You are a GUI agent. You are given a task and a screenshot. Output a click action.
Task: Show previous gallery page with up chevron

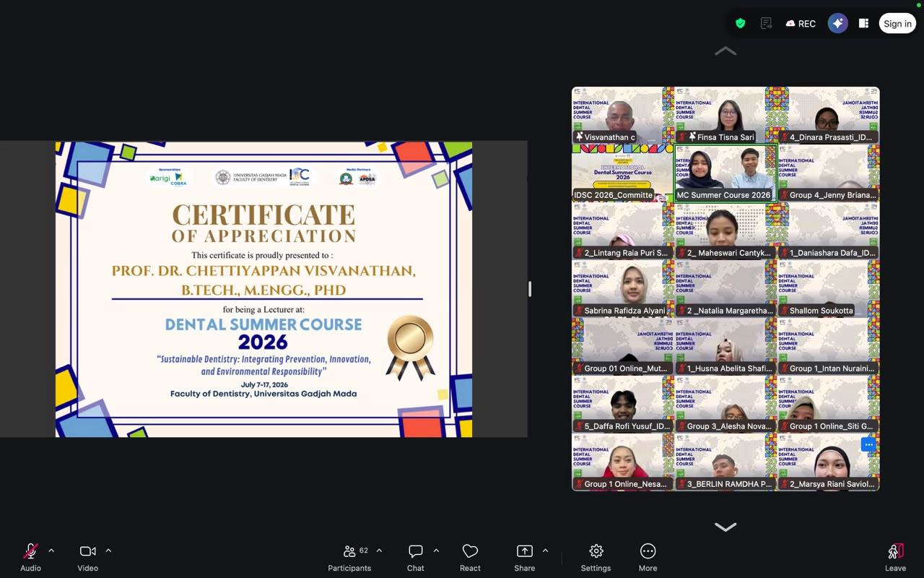[725, 51]
